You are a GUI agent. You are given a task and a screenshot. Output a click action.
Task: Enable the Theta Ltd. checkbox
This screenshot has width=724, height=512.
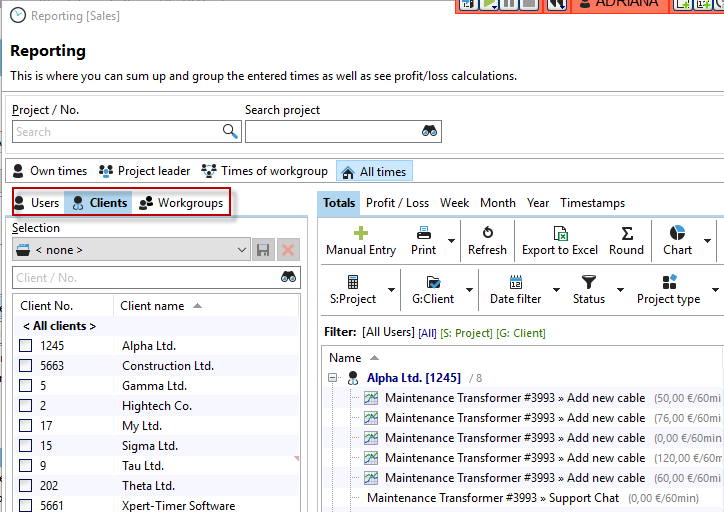point(26,486)
